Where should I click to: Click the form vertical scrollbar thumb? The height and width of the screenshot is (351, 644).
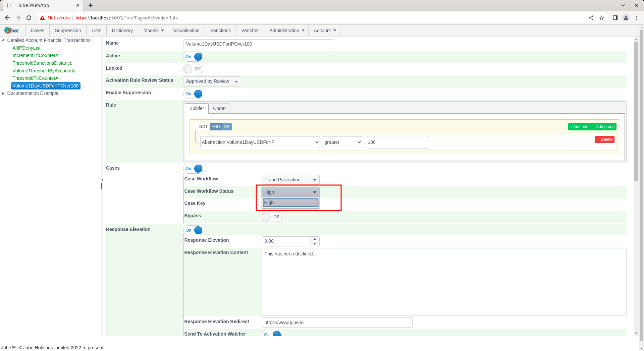click(x=636, y=111)
